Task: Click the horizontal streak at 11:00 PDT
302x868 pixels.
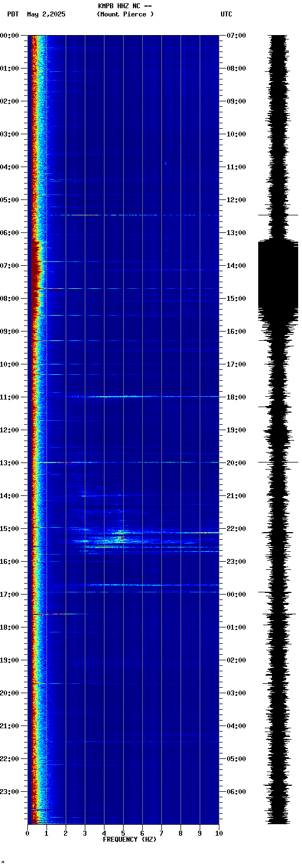Action: click(142, 396)
